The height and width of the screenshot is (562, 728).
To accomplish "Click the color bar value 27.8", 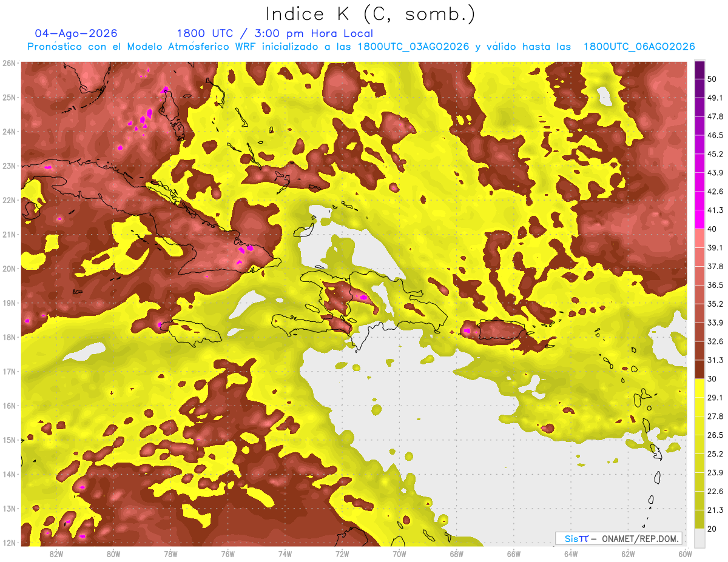I will click(x=715, y=416).
